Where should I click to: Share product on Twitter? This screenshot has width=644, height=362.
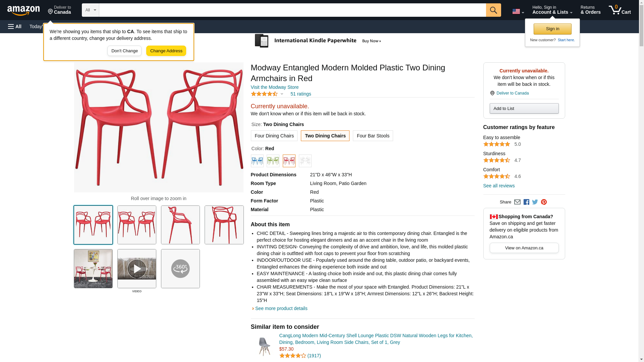(x=535, y=202)
